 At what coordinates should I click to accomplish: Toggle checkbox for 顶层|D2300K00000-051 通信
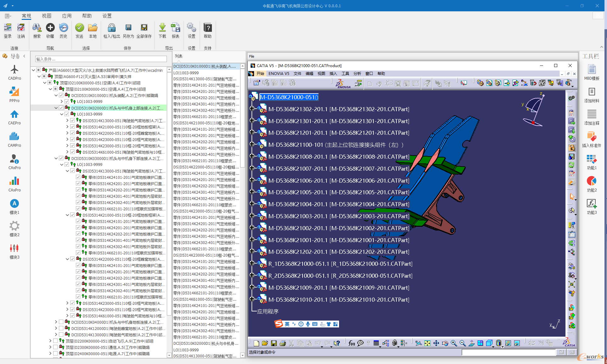point(55,347)
